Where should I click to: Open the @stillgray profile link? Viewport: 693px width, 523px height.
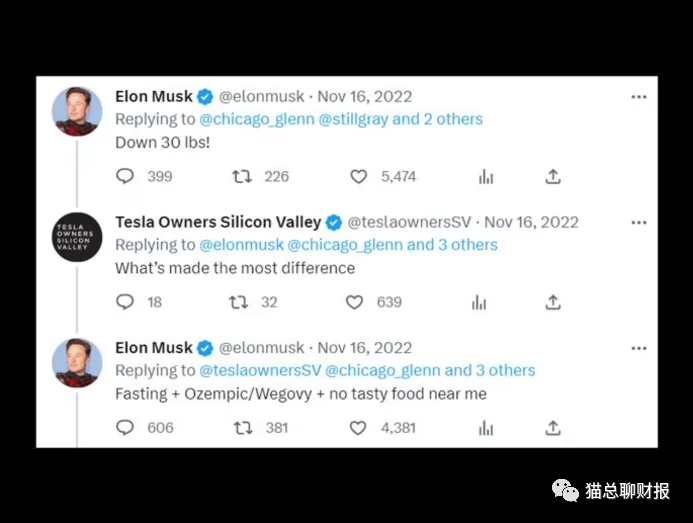coord(352,119)
